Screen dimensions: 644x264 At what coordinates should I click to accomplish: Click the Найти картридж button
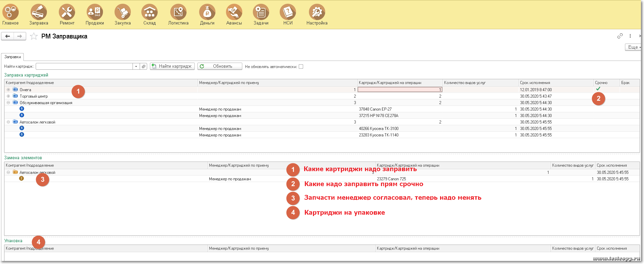pos(172,66)
